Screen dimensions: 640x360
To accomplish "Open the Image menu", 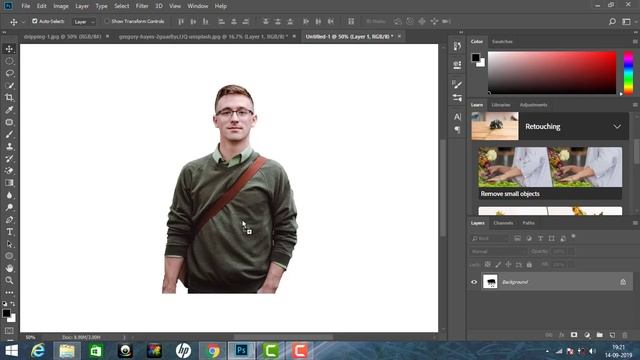I will 61,6.
